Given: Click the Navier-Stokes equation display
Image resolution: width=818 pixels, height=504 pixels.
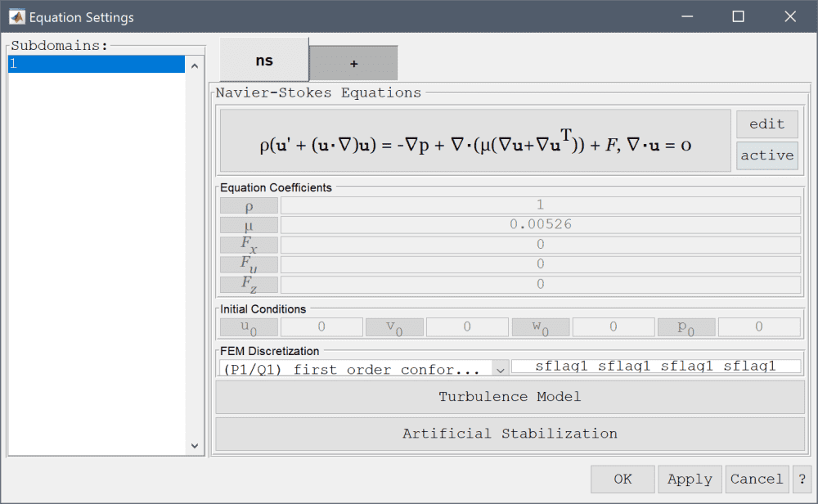Looking at the screenshot, I should pyautogui.click(x=475, y=141).
